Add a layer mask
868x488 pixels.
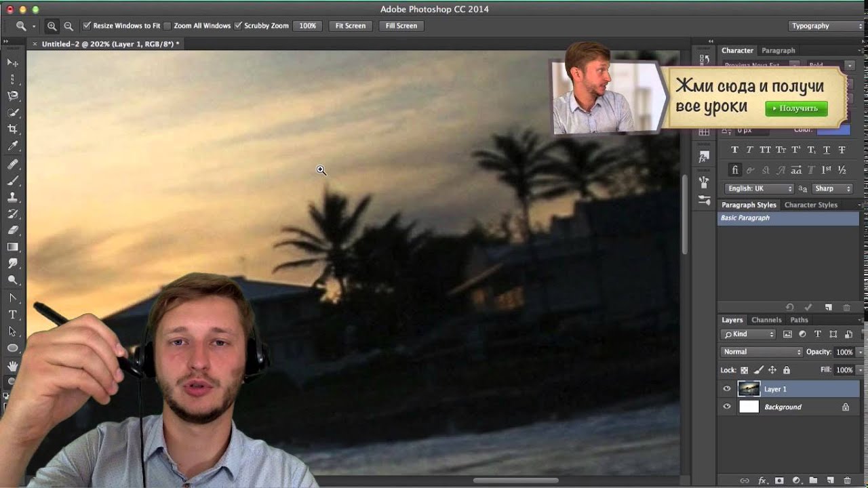[x=779, y=480]
